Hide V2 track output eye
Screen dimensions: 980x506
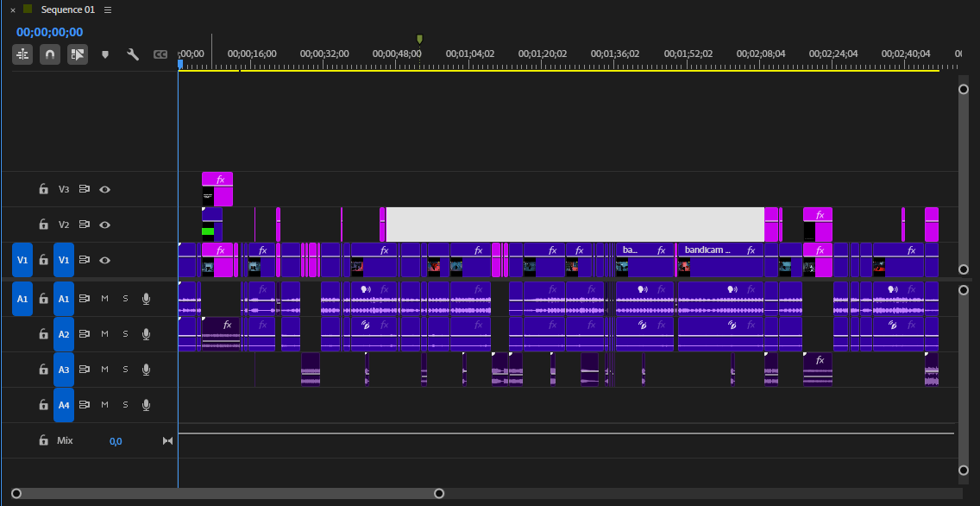click(105, 224)
